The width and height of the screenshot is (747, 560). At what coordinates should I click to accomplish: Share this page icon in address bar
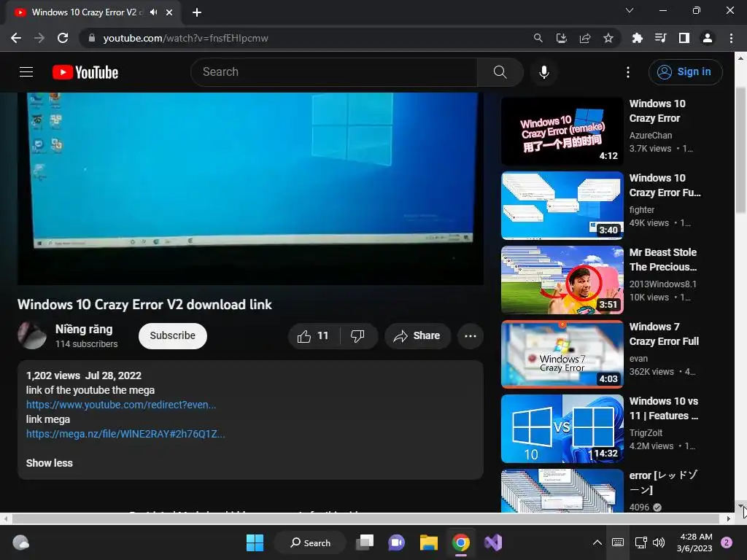click(585, 38)
